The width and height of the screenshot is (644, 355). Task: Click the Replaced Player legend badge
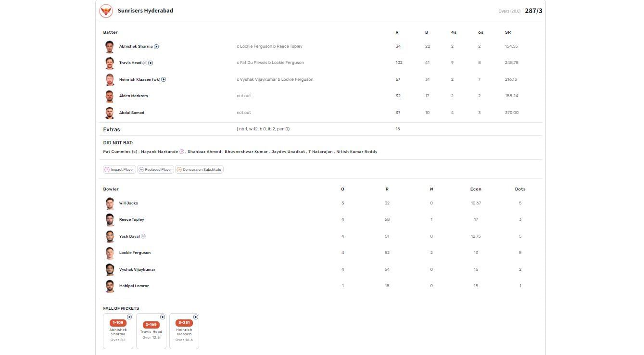click(x=155, y=169)
